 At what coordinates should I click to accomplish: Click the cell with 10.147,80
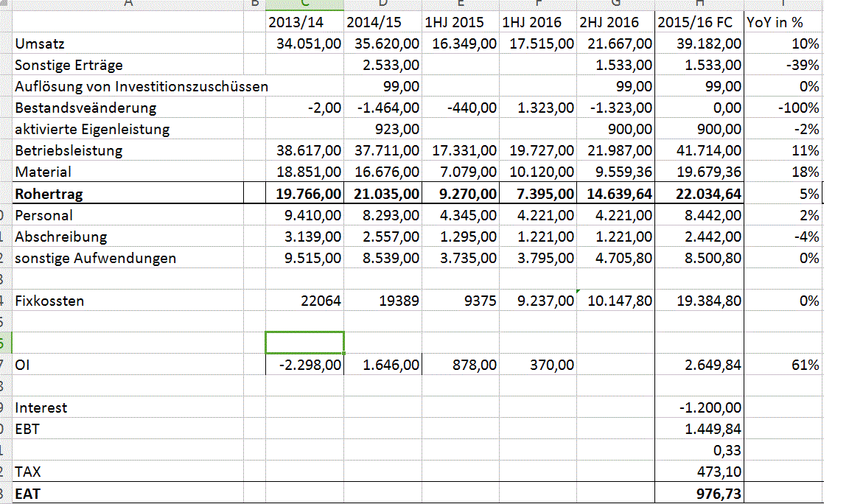[615, 301]
